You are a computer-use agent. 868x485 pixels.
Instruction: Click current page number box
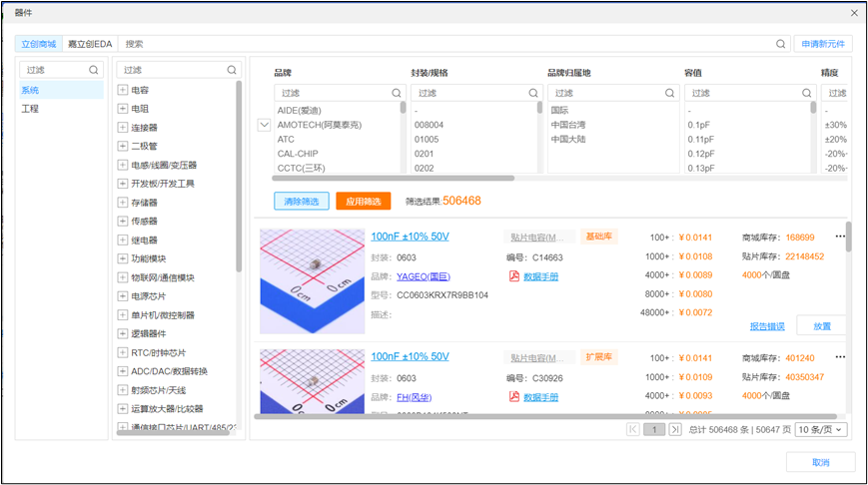coord(654,430)
